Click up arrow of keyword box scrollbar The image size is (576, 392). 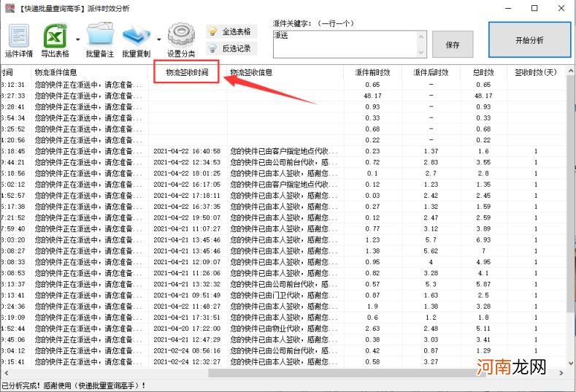[x=421, y=36]
